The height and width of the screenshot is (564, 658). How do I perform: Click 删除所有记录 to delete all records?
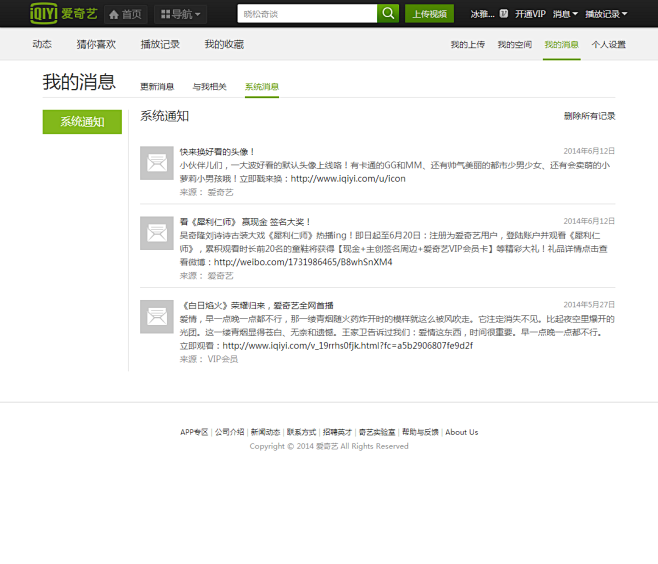(590, 116)
